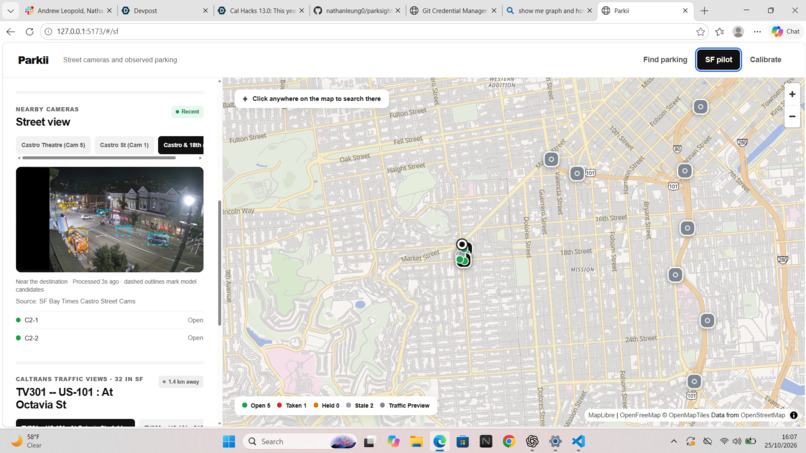The width and height of the screenshot is (806, 453).
Task: Click the Traffic Preview legend entry
Action: point(405,405)
